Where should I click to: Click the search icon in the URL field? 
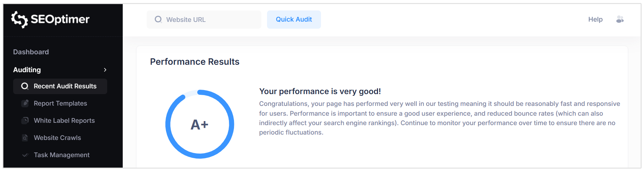click(158, 20)
